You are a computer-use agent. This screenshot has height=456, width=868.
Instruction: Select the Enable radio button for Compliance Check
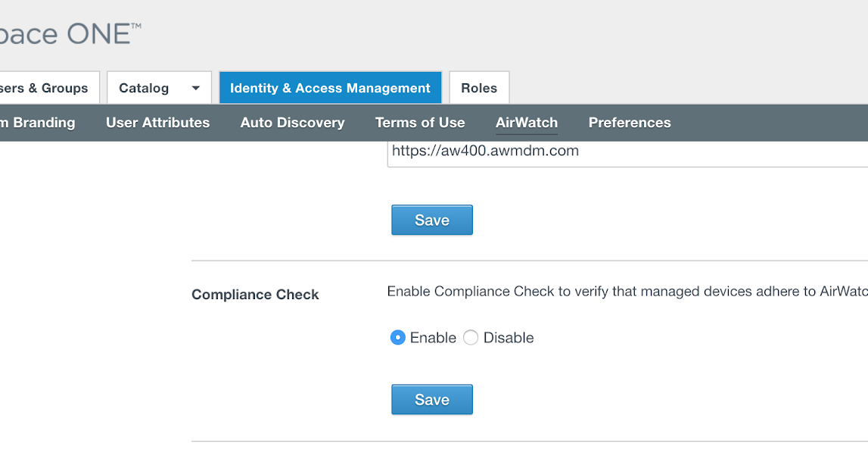click(x=397, y=337)
